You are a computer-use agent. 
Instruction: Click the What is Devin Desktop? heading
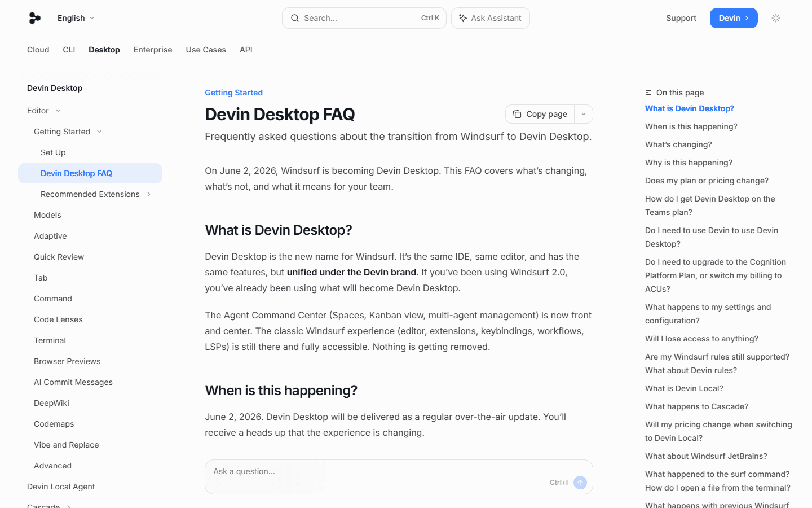coord(279,230)
